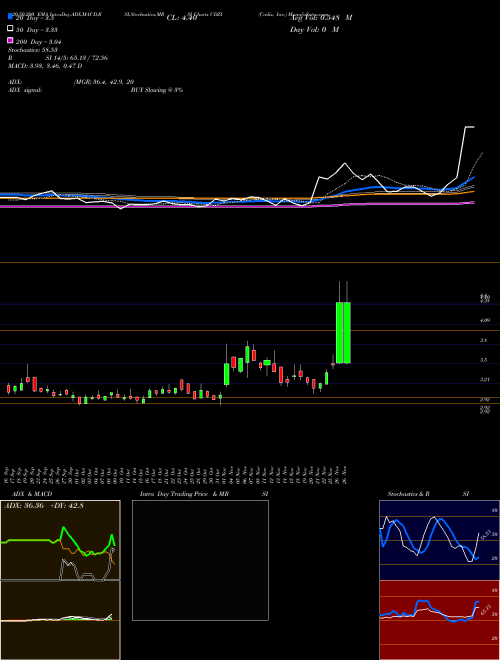500x660 pixels.
Task: Select the '200 Day - 3.04' label
Action: coord(39,42)
